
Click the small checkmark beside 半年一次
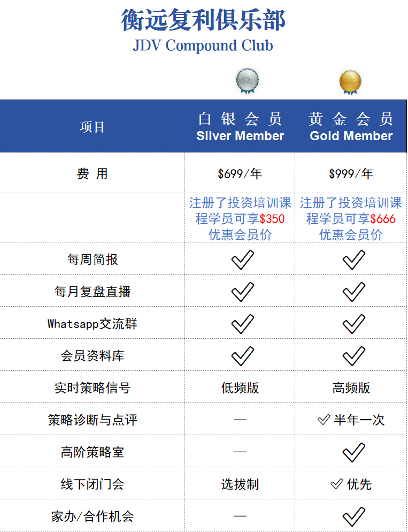(x=324, y=420)
